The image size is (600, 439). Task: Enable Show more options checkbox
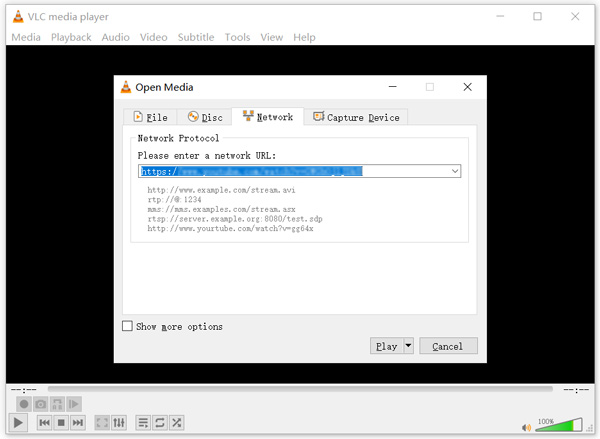pos(127,326)
